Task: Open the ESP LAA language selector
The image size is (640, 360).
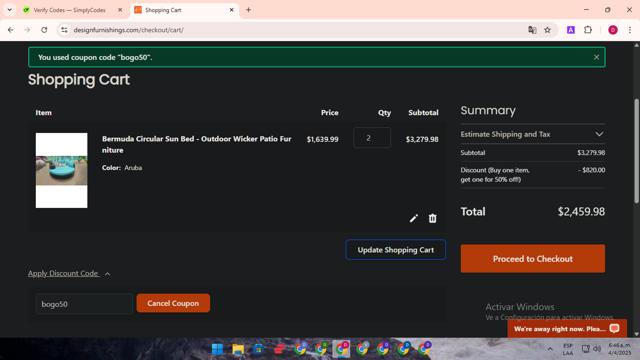Action: coord(568,349)
